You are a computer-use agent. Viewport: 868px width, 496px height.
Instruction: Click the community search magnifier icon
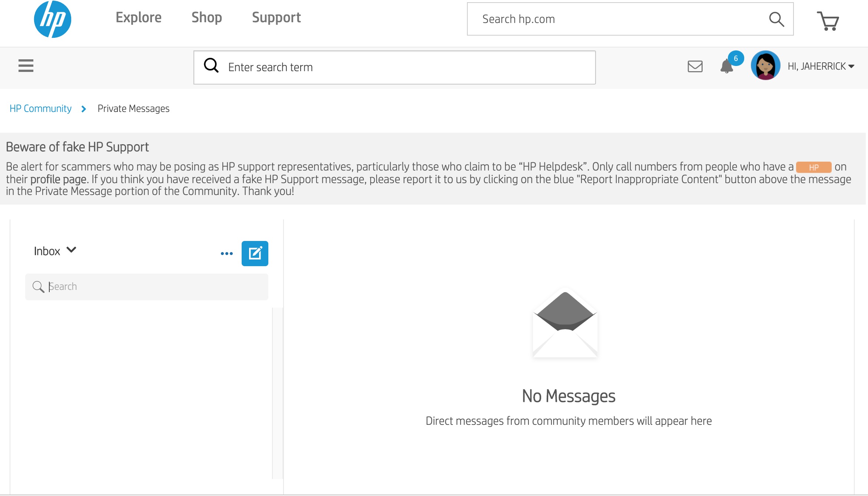[x=211, y=66]
